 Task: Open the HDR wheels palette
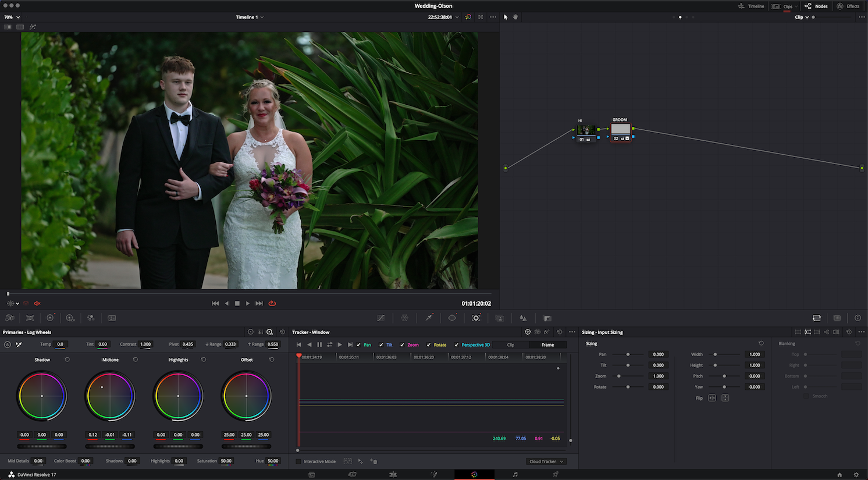(70, 318)
